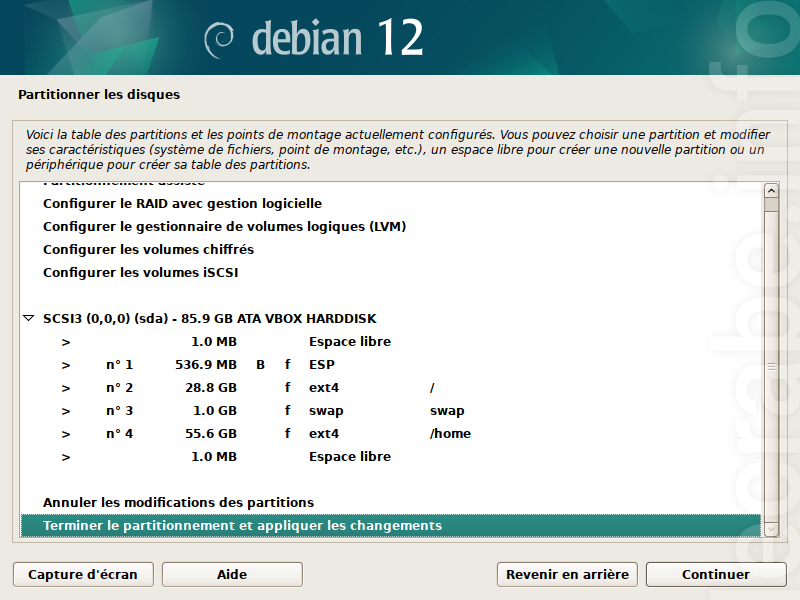The height and width of the screenshot is (600, 800).
Task: Click the 55.6 GB size value
Action: click(211, 434)
